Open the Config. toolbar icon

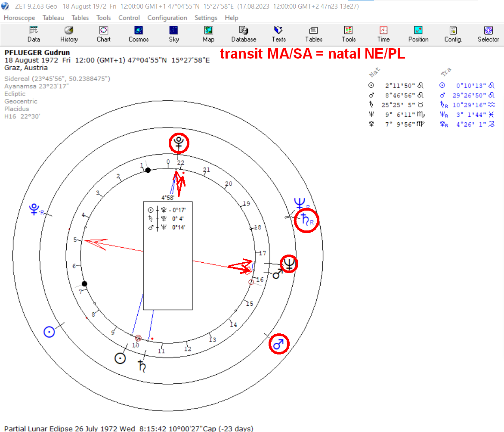click(x=453, y=34)
